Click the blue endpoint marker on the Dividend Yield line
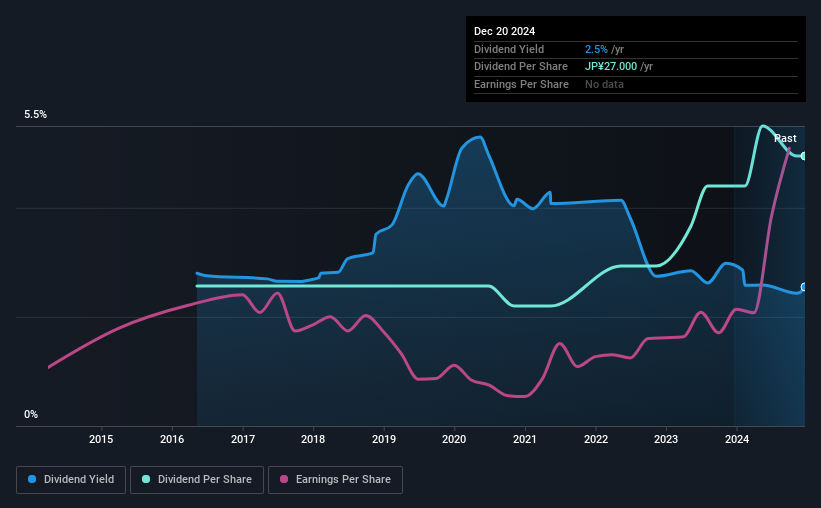The image size is (821, 508). (803, 287)
